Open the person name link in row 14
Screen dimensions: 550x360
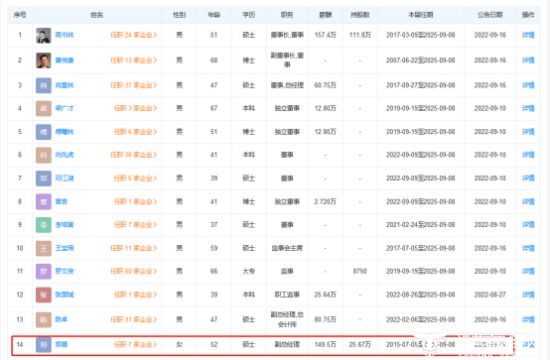61,345
